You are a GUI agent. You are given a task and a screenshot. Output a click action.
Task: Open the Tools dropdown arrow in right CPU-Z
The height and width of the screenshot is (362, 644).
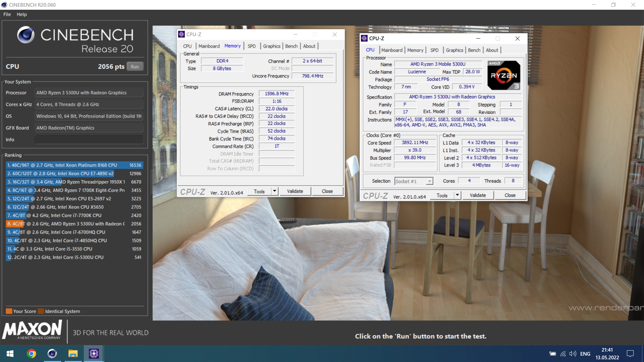[x=457, y=195]
